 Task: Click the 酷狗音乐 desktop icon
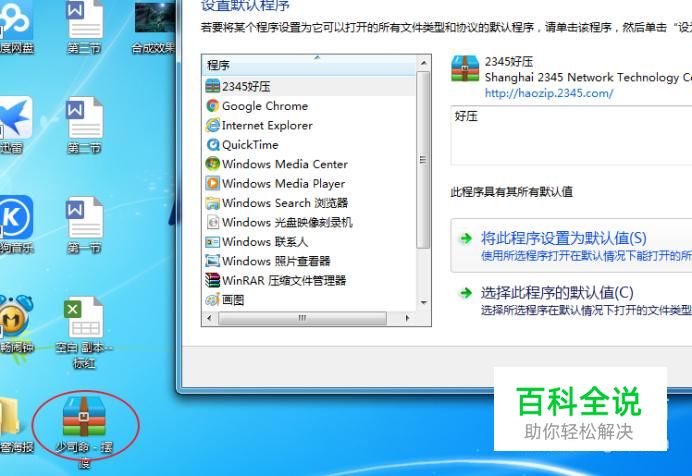pos(15,217)
